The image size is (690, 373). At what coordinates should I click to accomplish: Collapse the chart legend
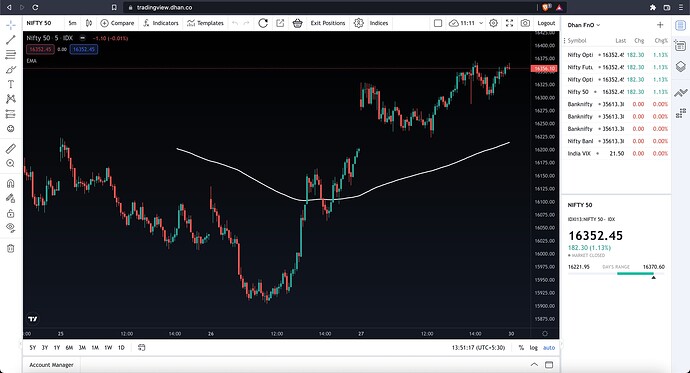82,38
